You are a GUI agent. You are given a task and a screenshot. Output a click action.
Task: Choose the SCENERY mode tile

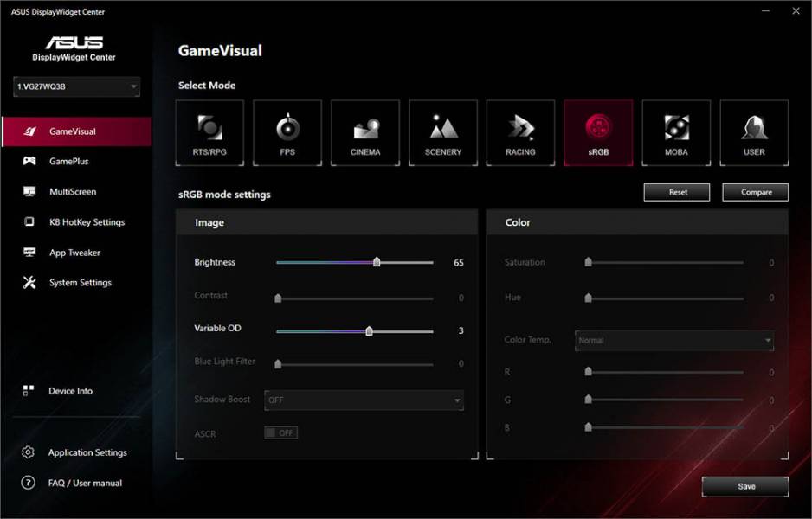pyautogui.click(x=442, y=133)
